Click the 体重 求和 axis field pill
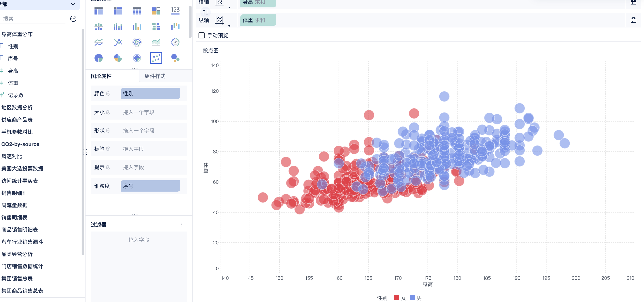This screenshot has width=644, height=302. point(258,20)
